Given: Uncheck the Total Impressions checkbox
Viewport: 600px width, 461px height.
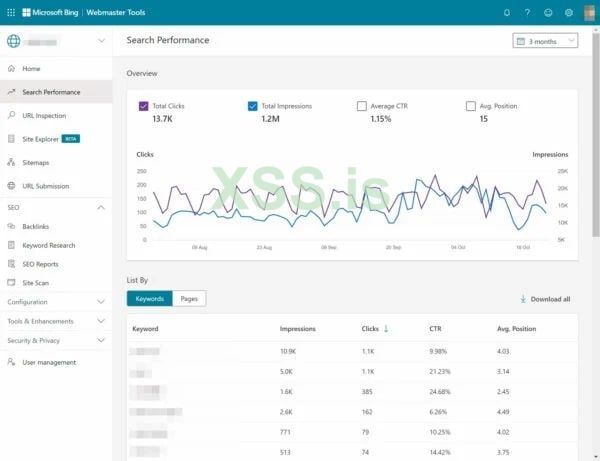Looking at the screenshot, I should [253, 106].
